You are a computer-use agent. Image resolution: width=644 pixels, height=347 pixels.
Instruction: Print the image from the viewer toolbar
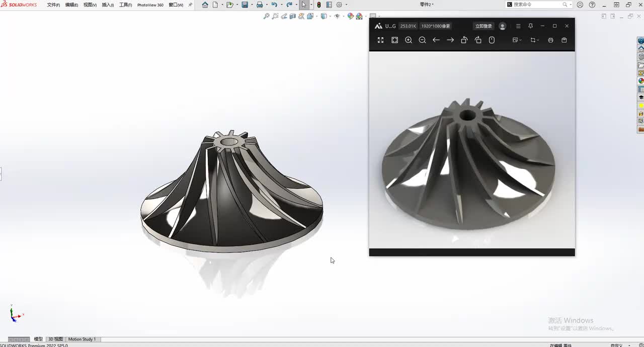550,40
